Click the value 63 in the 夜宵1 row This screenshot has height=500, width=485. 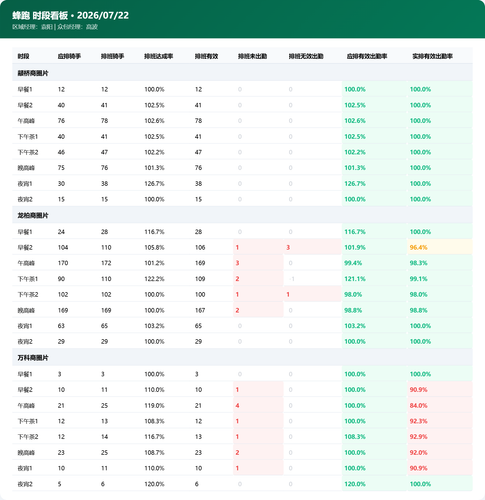coord(61,326)
